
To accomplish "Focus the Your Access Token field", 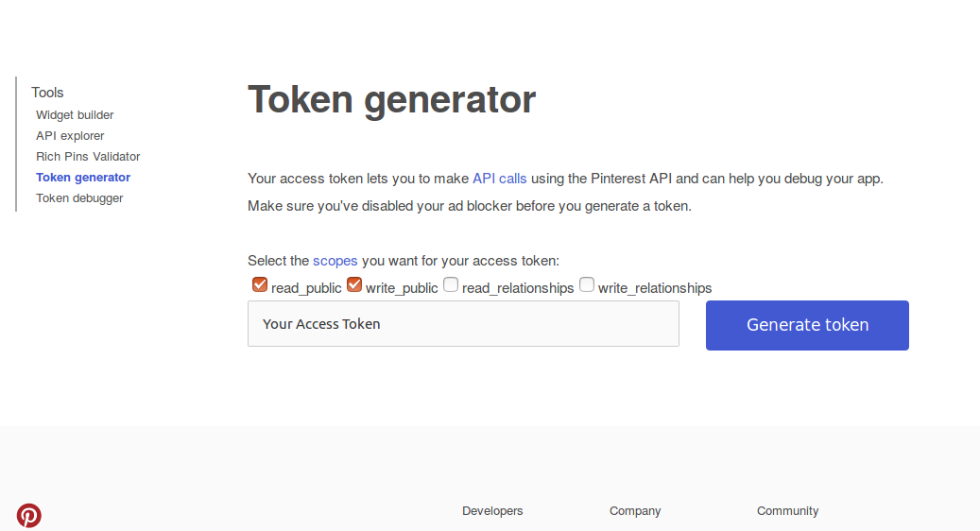I will tap(463, 323).
